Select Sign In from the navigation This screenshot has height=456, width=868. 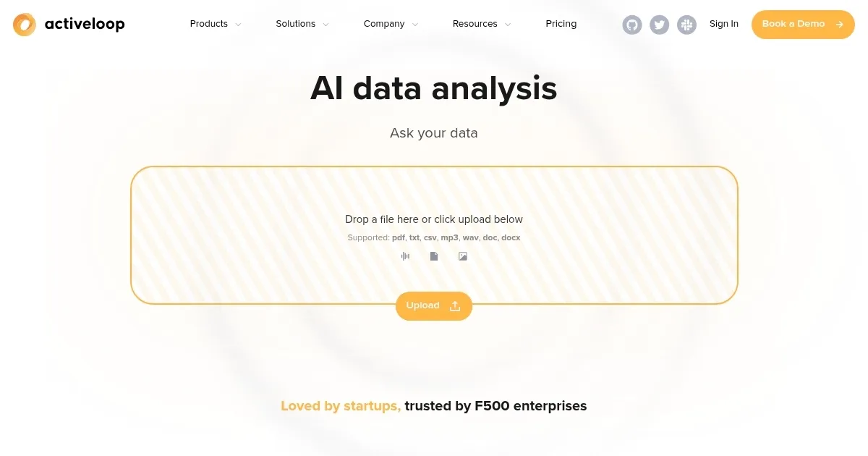tap(724, 23)
